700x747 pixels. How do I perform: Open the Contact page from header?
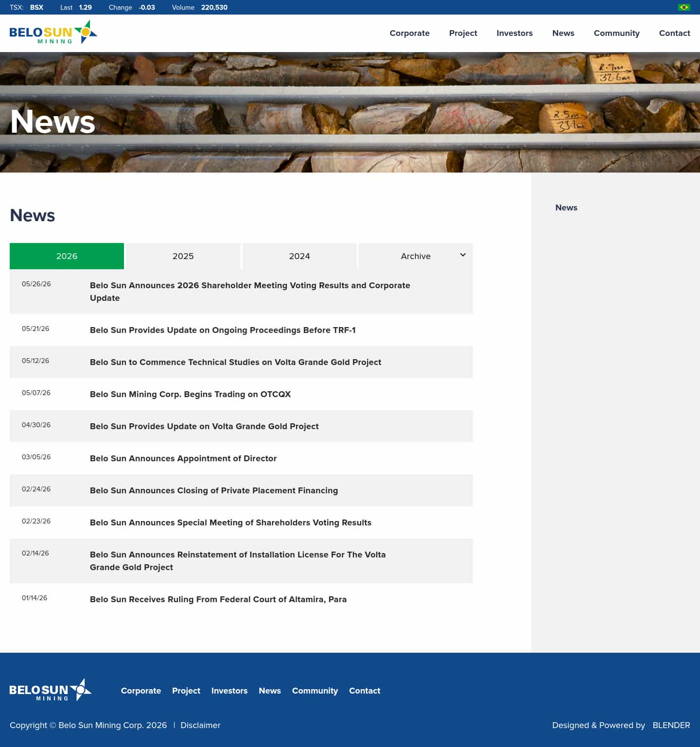coord(675,33)
